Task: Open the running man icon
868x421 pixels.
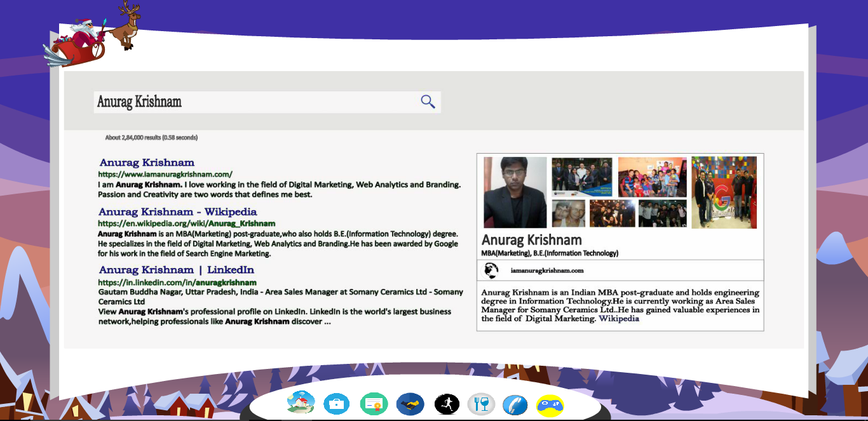Action: [x=447, y=404]
